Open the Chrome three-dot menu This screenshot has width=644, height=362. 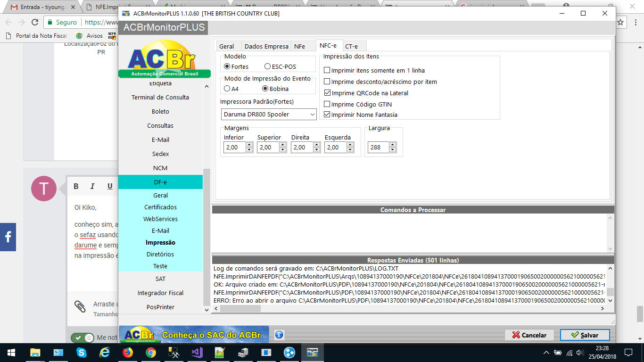point(635,22)
